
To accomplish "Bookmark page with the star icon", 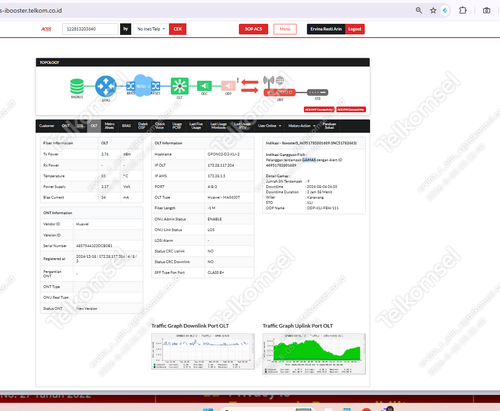I will pyautogui.click(x=433, y=11).
